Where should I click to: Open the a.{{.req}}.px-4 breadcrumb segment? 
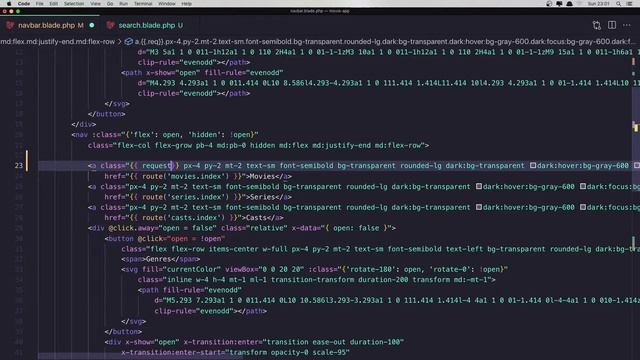coord(385,42)
